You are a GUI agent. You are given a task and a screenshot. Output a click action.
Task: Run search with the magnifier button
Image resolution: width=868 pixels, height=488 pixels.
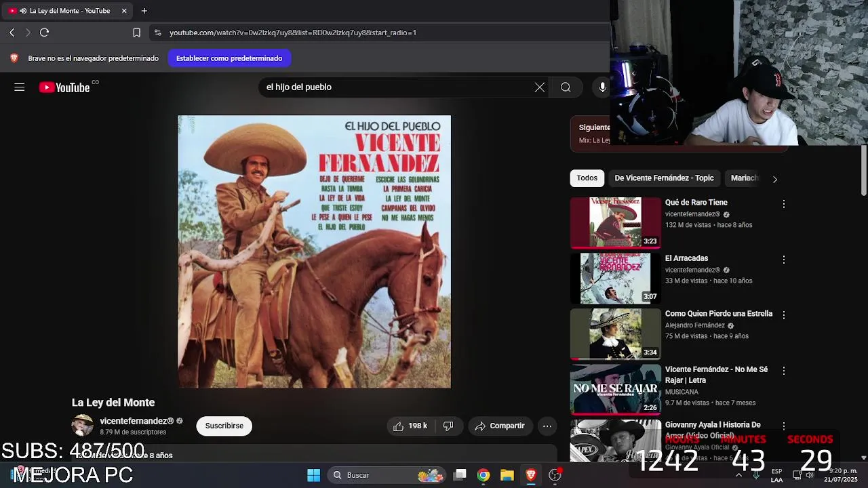pos(566,87)
